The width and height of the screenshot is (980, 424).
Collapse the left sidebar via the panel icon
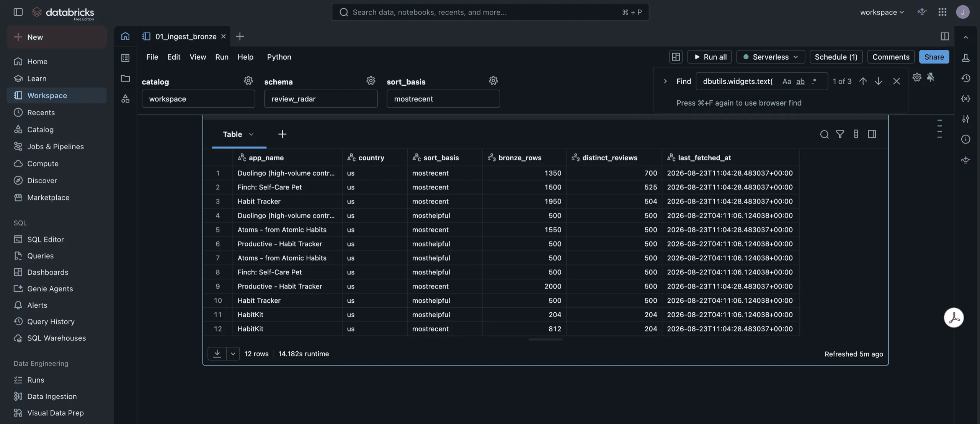click(x=18, y=12)
